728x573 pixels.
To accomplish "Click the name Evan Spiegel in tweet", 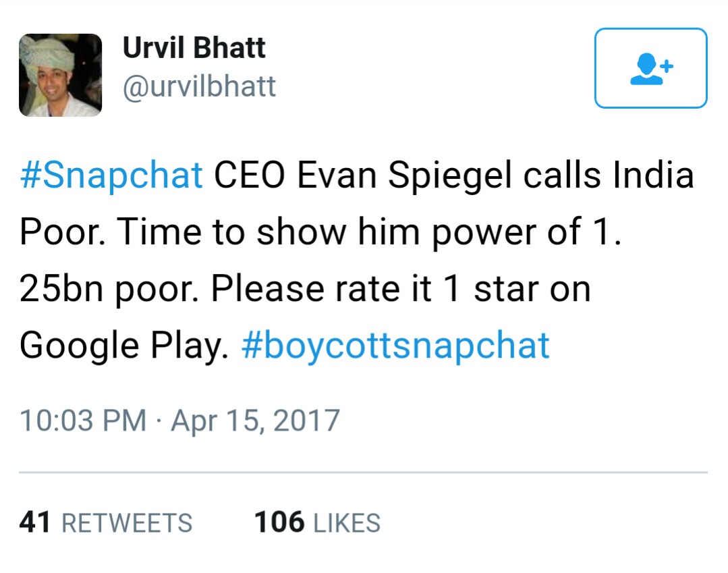I will point(404,175).
